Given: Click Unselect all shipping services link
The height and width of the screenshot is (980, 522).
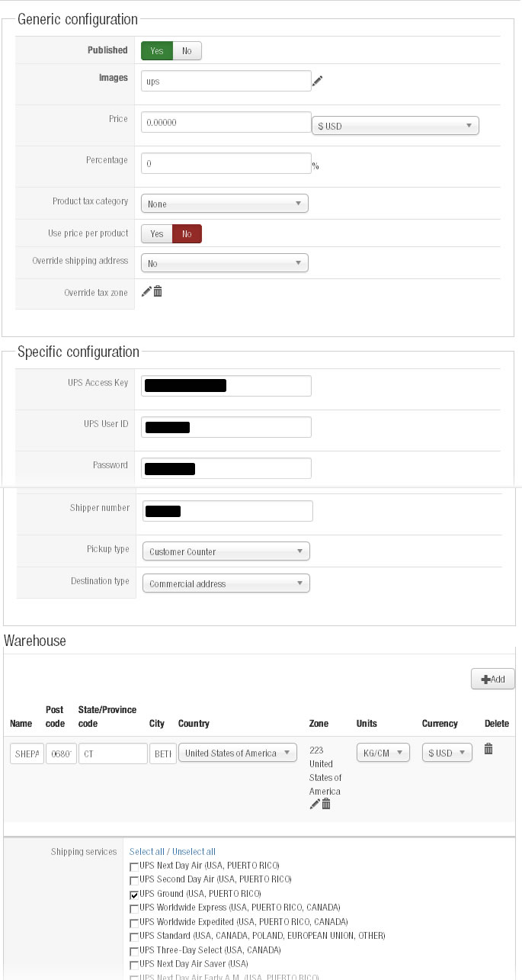Looking at the screenshot, I should [194, 852].
